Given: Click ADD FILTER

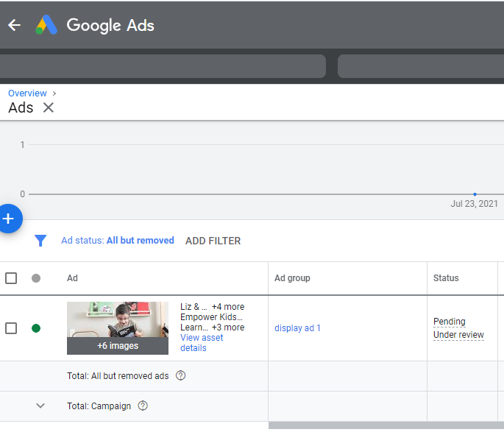Looking at the screenshot, I should 213,241.
